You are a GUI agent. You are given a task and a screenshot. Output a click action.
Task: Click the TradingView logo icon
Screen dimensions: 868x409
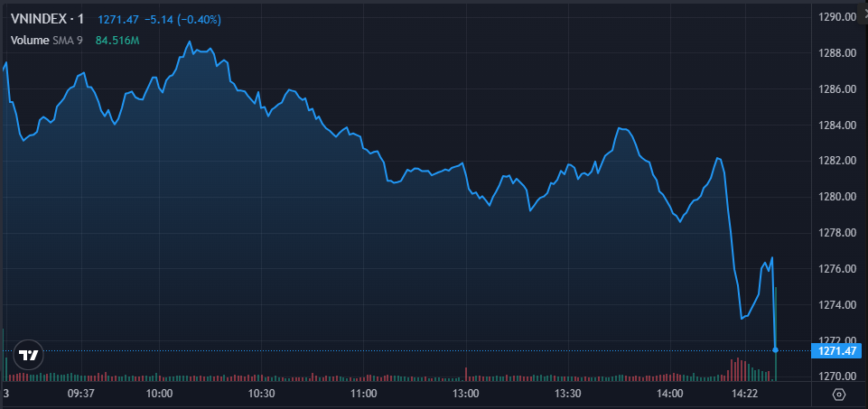[30, 356]
